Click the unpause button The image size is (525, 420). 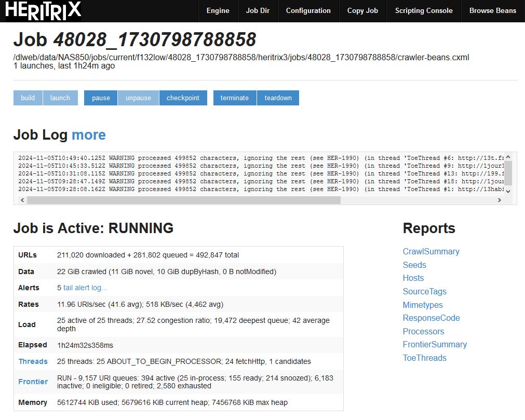(x=138, y=98)
